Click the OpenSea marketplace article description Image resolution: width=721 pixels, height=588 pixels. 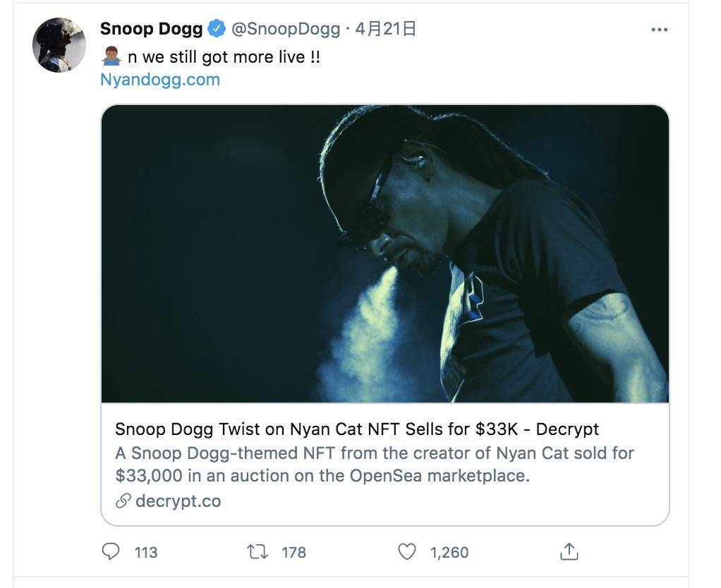374,464
